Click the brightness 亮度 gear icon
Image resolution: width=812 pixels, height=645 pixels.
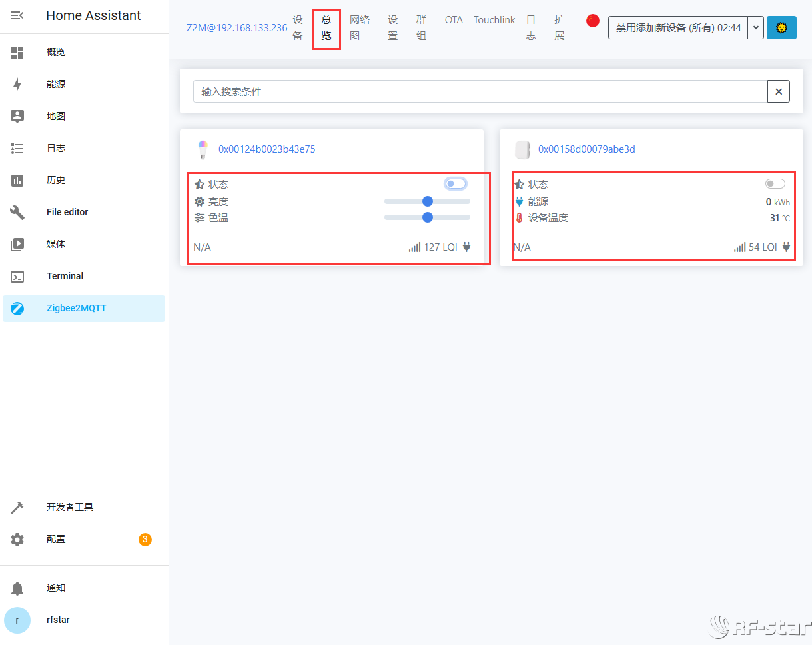coord(199,202)
